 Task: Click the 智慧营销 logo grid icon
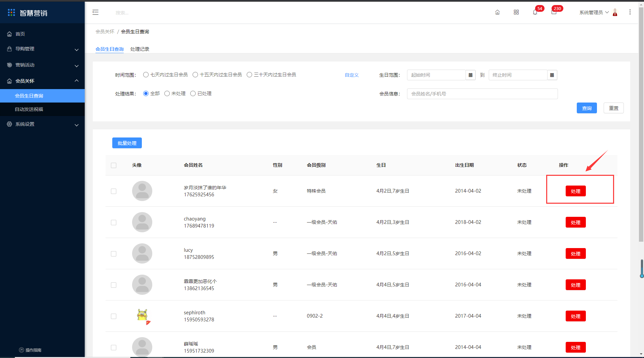[11, 12]
